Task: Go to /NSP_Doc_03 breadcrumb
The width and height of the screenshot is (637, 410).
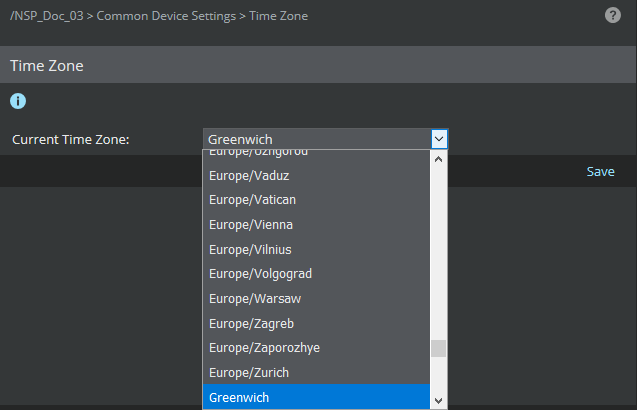Action: pos(47,16)
